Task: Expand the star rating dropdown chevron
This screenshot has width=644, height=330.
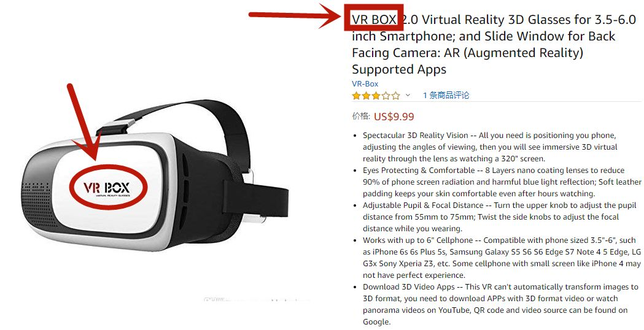Action: [x=408, y=95]
